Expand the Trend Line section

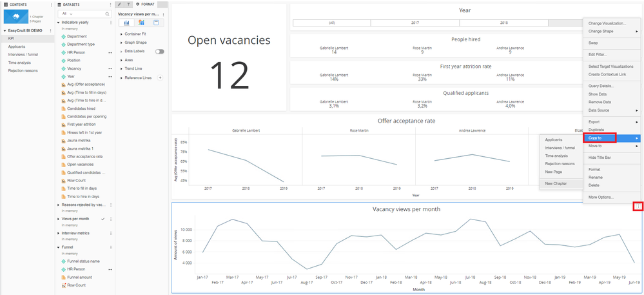click(122, 68)
